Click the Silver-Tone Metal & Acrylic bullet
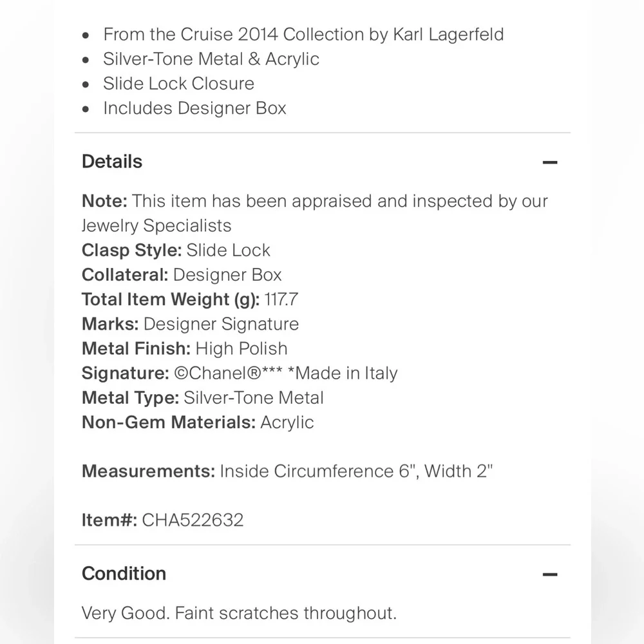 (x=211, y=59)
